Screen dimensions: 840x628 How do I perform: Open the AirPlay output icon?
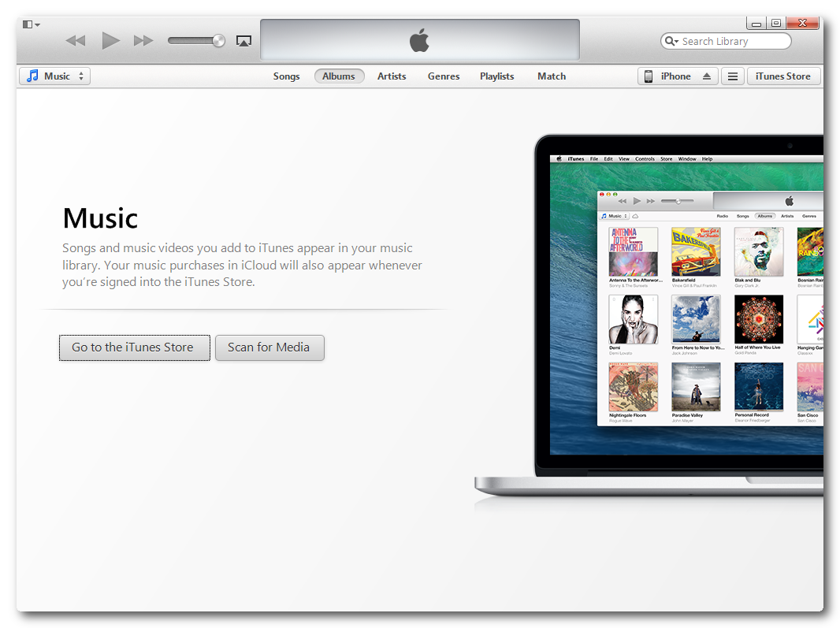[243, 41]
